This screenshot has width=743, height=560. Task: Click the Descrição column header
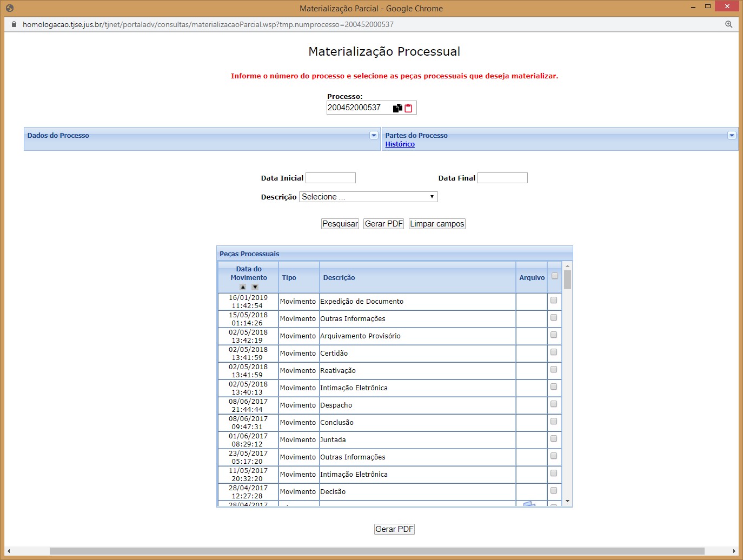click(x=339, y=278)
